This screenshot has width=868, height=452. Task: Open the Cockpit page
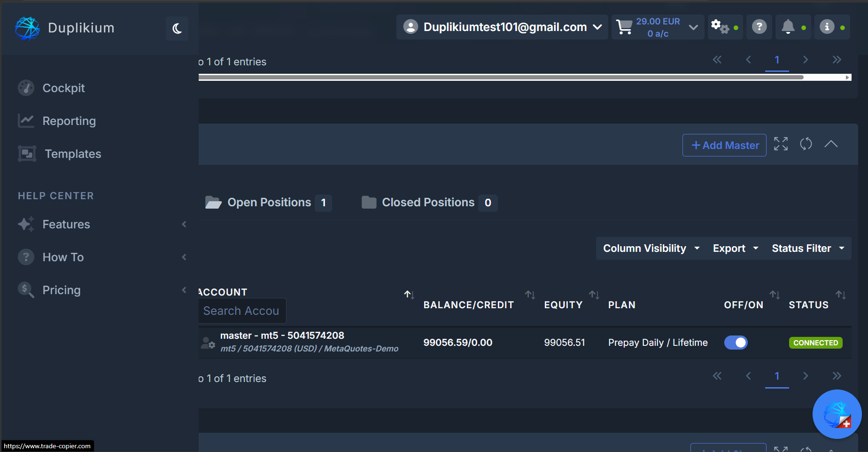coord(63,88)
